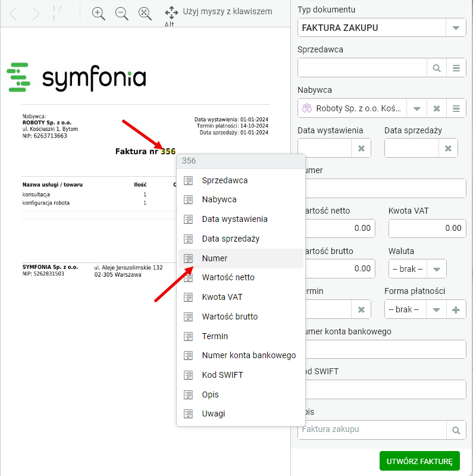
Task: Select Uwagi in context menu
Action: click(x=241, y=414)
